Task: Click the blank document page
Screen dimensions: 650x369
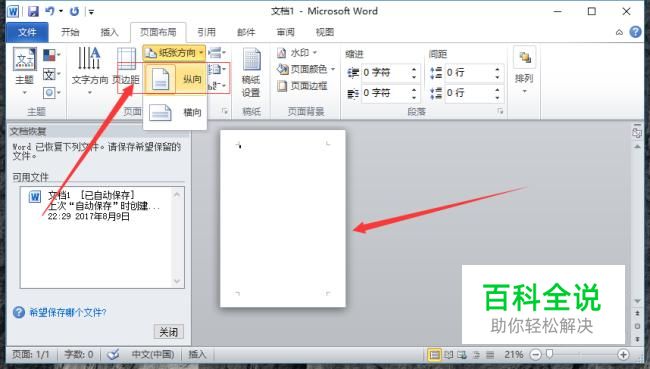Action: pyautogui.click(x=283, y=218)
